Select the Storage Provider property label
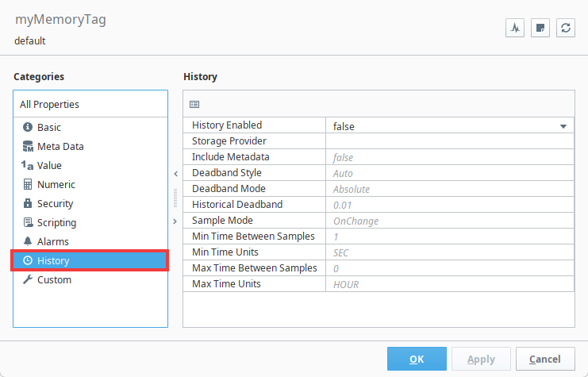This screenshot has height=377, width=588. 229,141
